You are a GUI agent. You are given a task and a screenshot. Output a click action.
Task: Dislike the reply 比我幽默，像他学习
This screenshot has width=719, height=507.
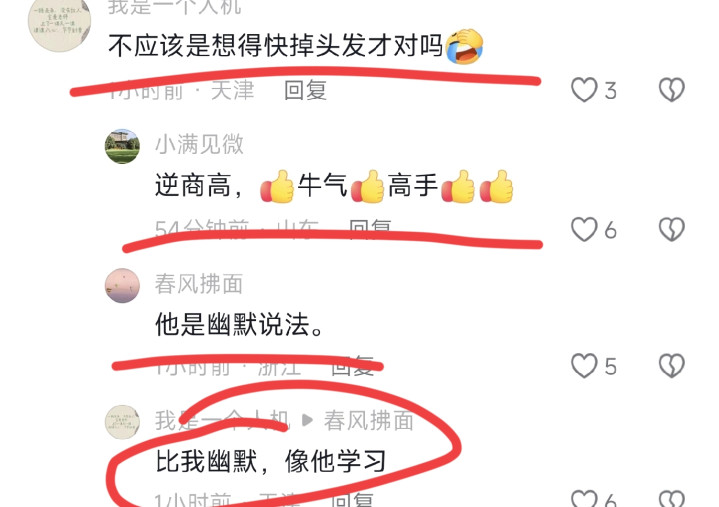(671, 499)
